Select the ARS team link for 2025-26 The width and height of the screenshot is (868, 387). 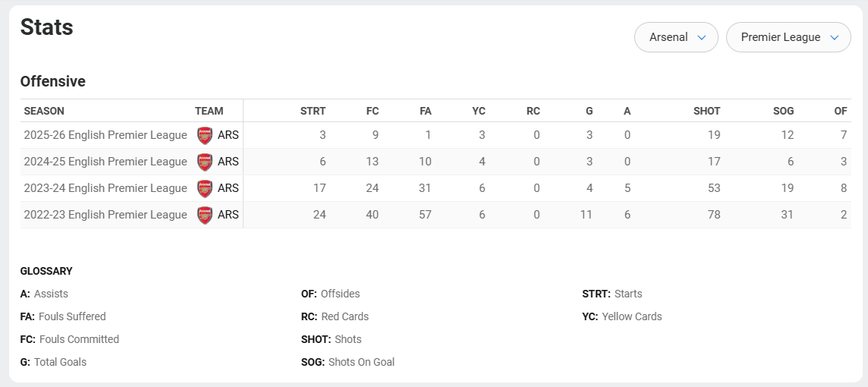[228, 135]
